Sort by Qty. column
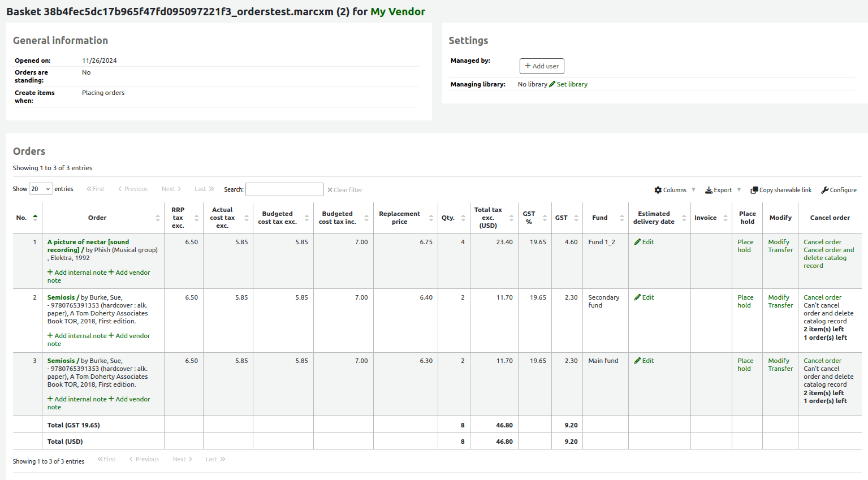 point(454,218)
